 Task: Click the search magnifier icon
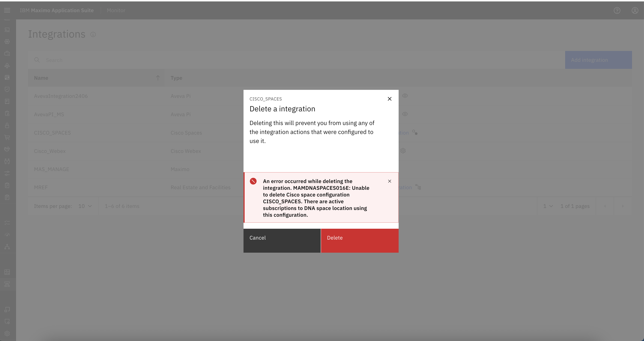[37, 60]
